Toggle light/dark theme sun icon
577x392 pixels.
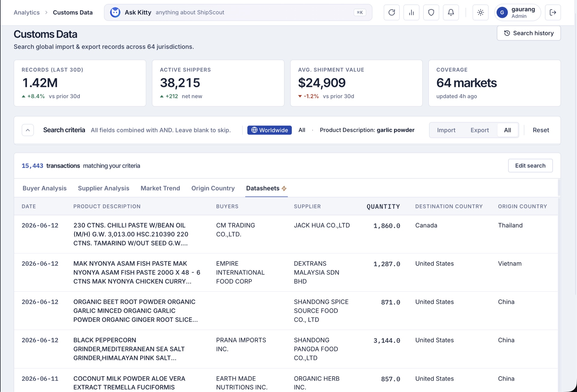coord(480,12)
